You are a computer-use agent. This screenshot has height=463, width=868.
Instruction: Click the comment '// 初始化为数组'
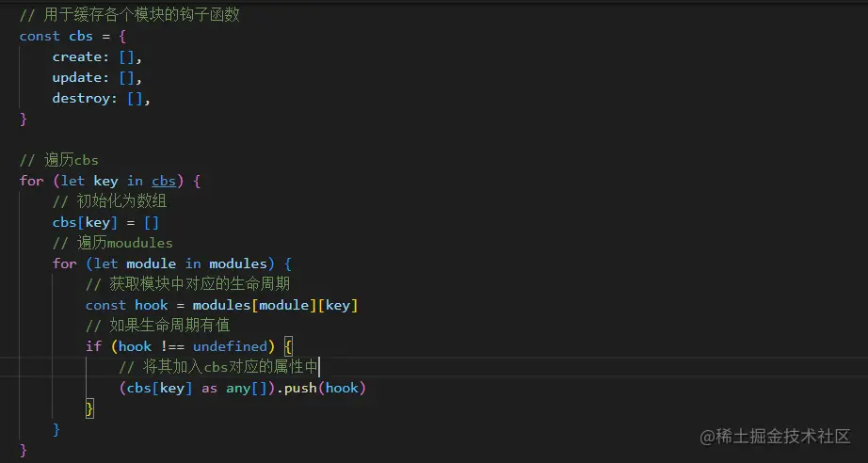pyautogui.click(x=109, y=201)
